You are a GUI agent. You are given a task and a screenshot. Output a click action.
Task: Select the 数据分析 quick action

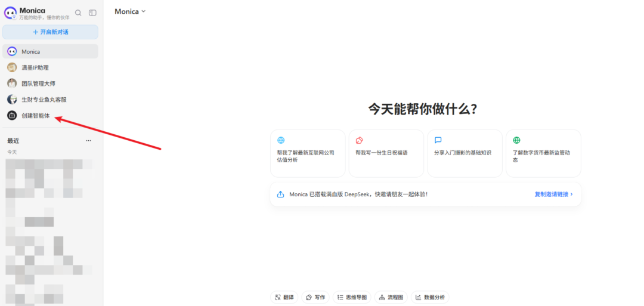pyautogui.click(x=430, y=298)
